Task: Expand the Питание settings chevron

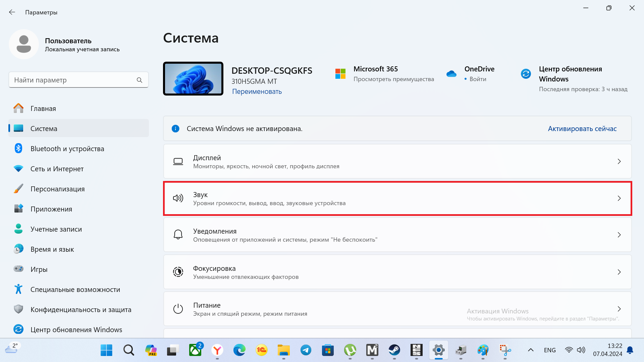Action: pos(619,309)
